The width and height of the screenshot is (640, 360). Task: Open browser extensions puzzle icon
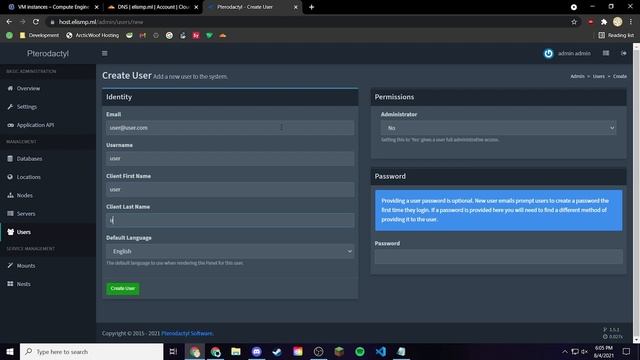pos(604,22)
